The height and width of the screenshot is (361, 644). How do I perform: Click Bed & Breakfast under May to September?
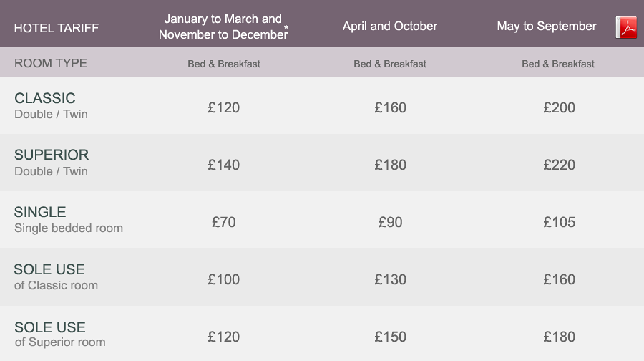(557, 64)
